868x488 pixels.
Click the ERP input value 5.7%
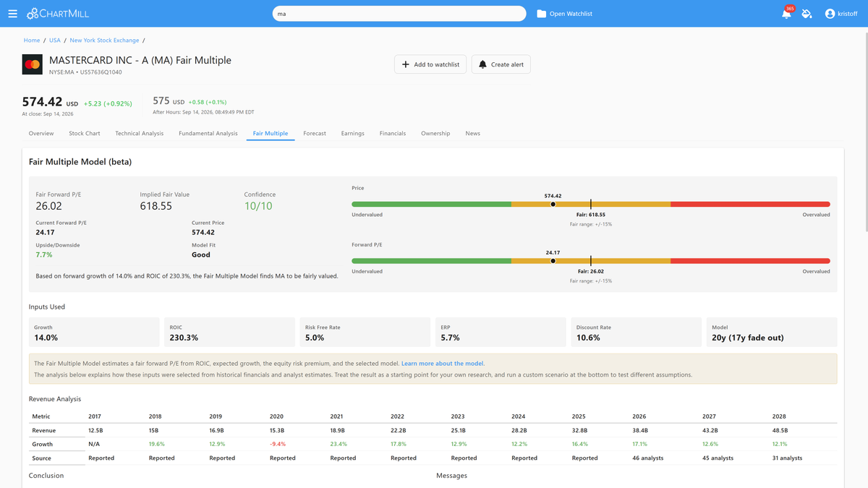(450, 338)
